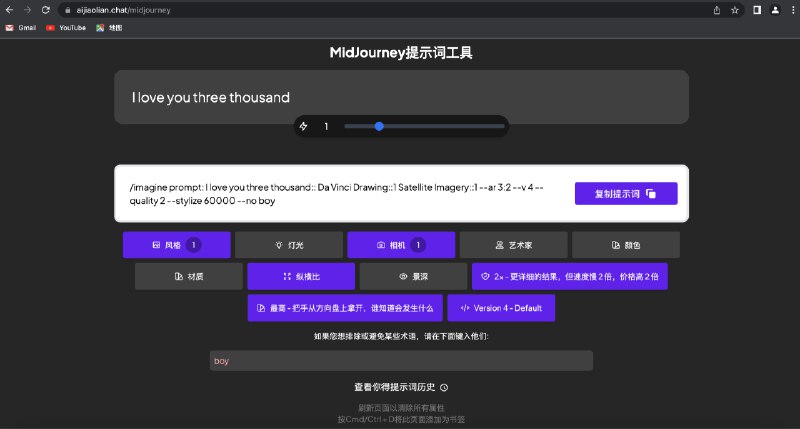The height and width of the screenshot is (429, 800).
Task: Click the person icon on 艺术家 button
Action: point(499,245)
